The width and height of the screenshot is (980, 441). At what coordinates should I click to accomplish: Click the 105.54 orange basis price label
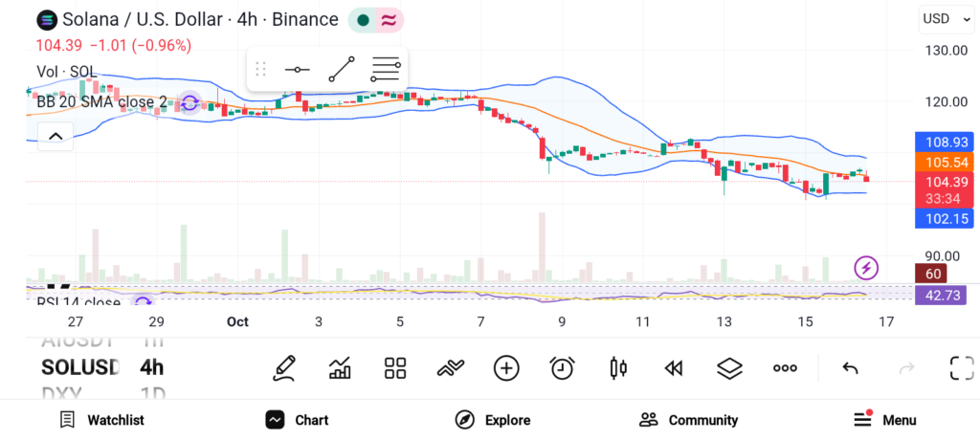(944, 163)
